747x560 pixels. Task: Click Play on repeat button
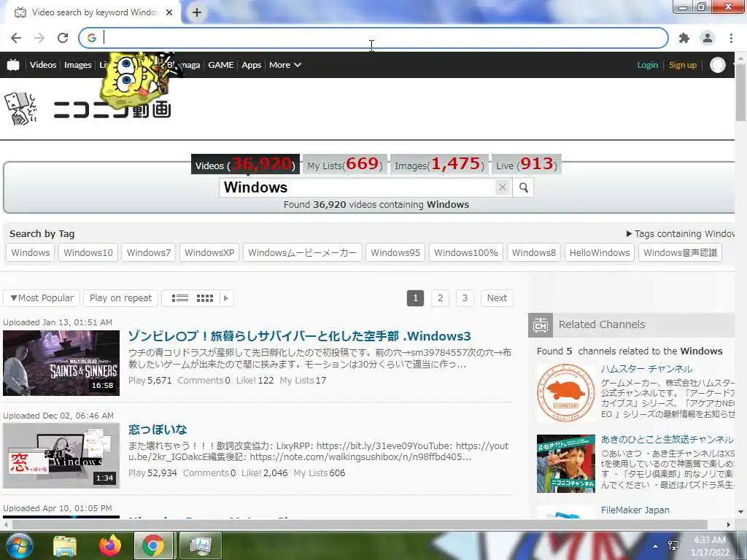tap(120, 298)
